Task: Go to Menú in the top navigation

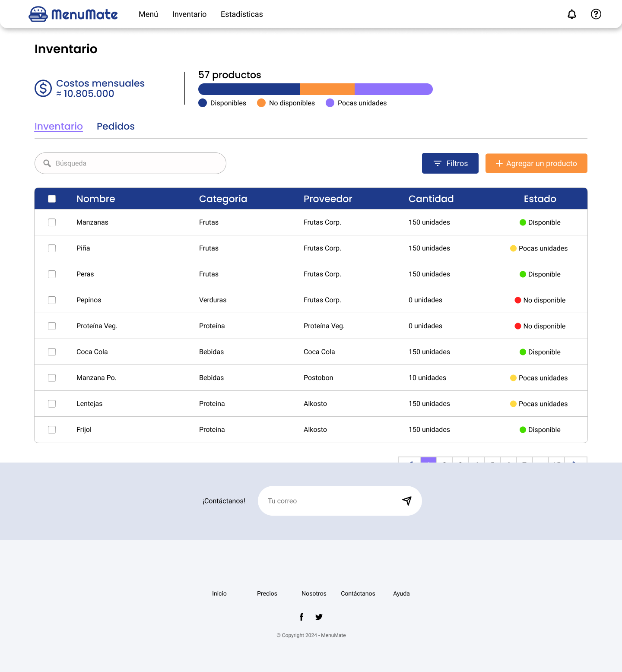Action: point(148,14)
